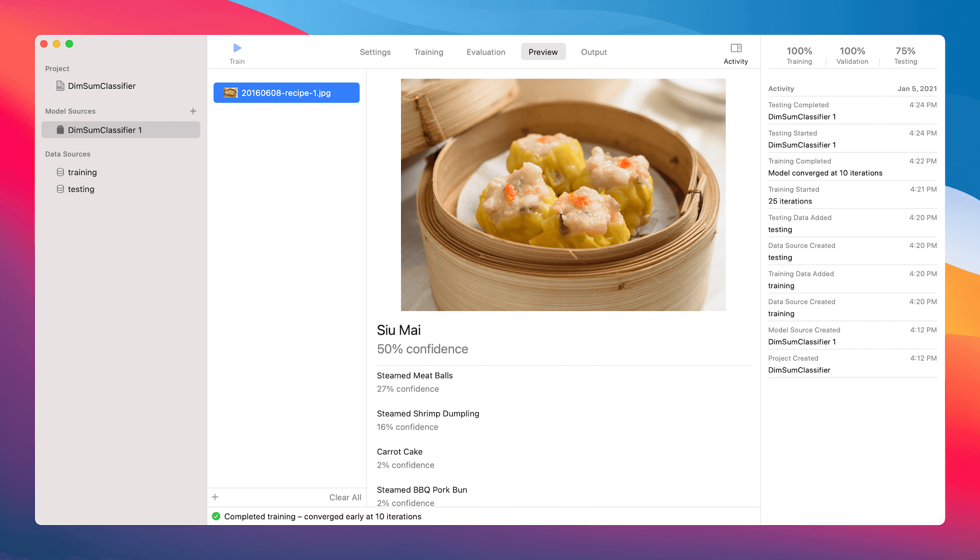Click the 75% Testing accuracy metric
Image resolution: width=980 pixels, height=560 pixels.
(x=905, y=55)
